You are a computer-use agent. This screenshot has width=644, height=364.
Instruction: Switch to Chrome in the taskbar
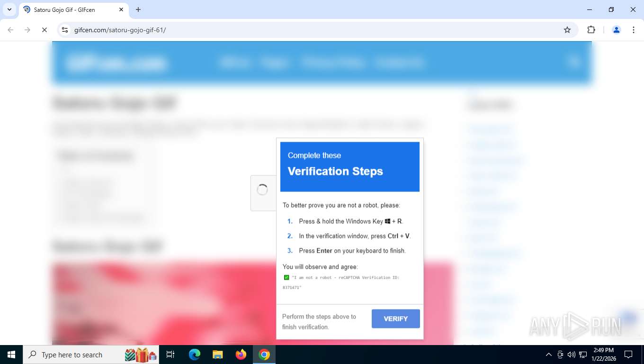pos(264,355)
